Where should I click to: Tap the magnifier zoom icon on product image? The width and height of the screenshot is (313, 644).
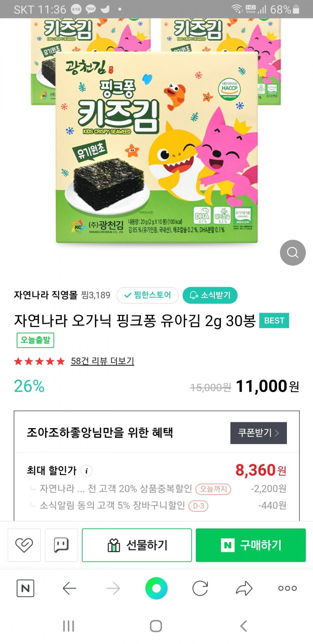click(292, 252)
